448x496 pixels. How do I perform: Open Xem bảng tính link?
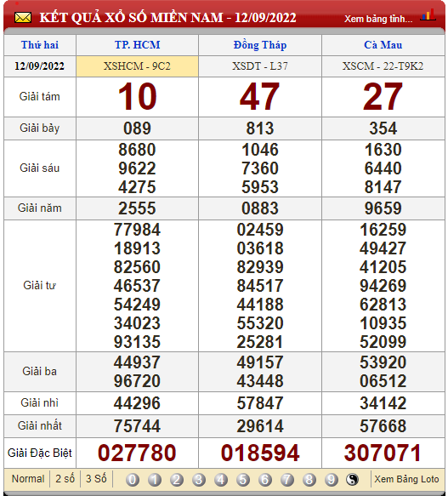[378, 19]
